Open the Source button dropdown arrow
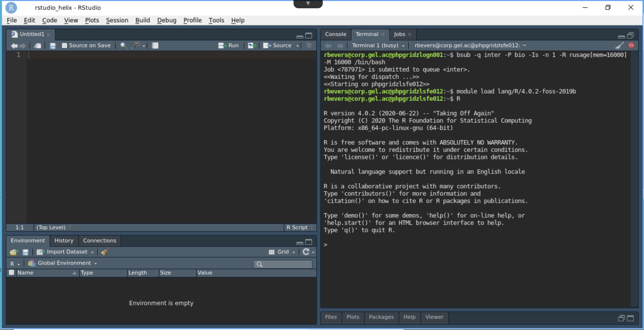Screen dimensions: 644x330 click(297, 46)
